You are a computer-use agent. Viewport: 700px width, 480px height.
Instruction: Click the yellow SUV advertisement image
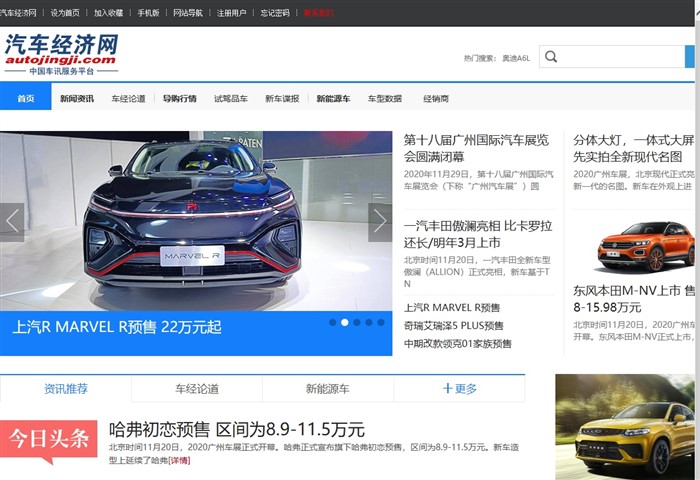(625, 427)
